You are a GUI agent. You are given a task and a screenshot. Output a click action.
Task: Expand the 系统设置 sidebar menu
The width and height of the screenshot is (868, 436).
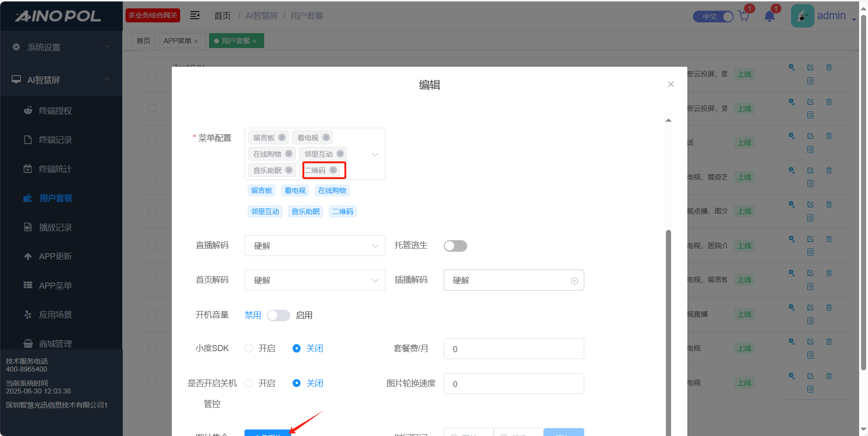(61, 47)
